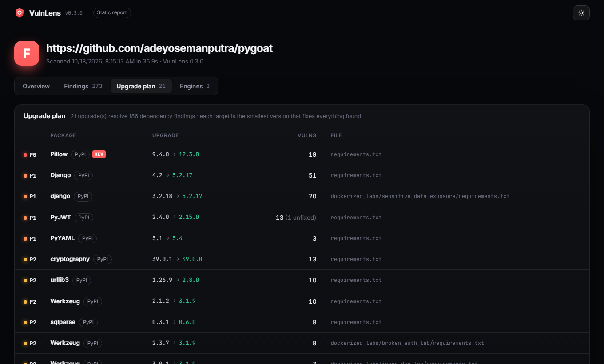Toggle the light/dark theme sun button
This screenshot has height=364, width=604.
point(581,13)
